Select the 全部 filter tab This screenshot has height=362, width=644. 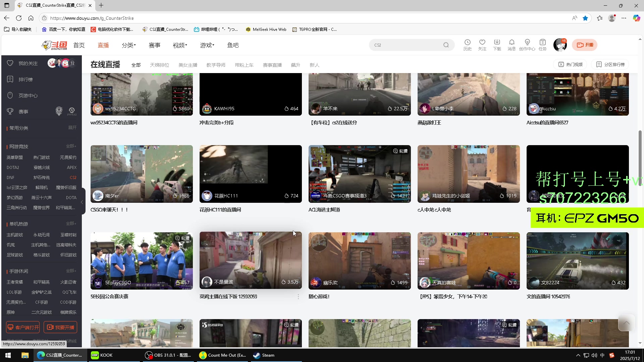136,65
